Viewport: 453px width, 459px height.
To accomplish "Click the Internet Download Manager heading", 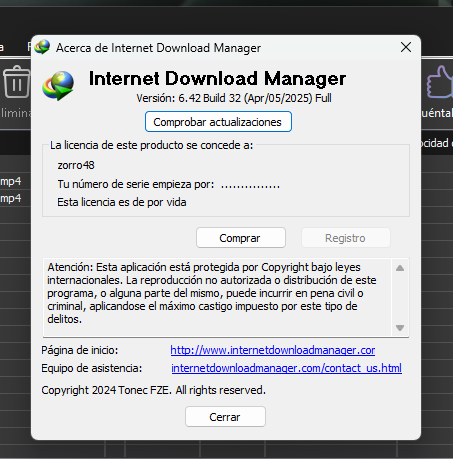I will (x=217, y=79).
